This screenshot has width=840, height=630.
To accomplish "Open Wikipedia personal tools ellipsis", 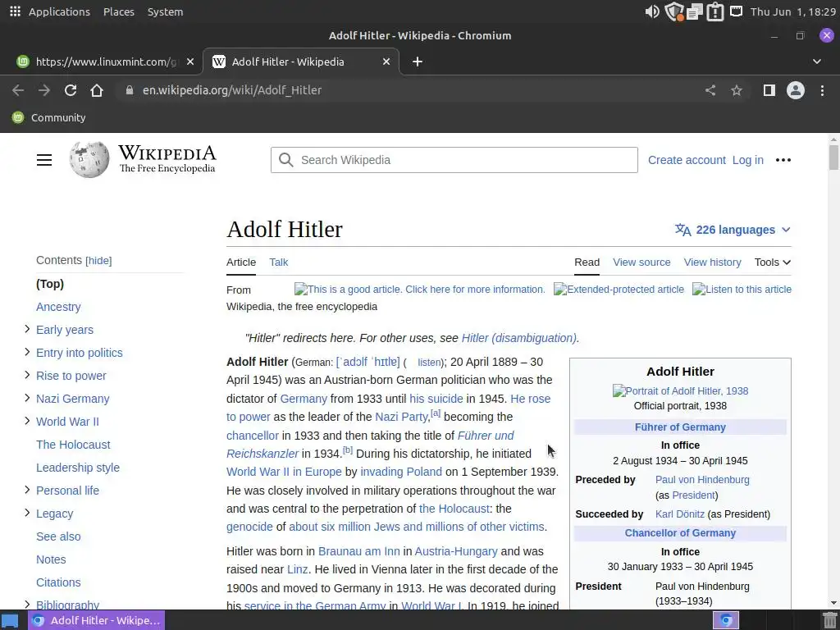I will pos(783,160).
